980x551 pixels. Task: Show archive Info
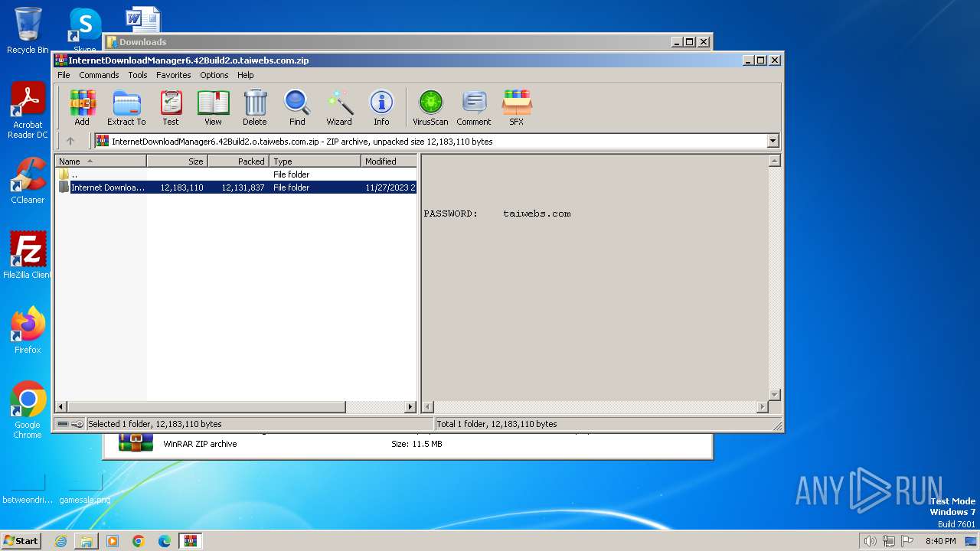click(381, 107)
